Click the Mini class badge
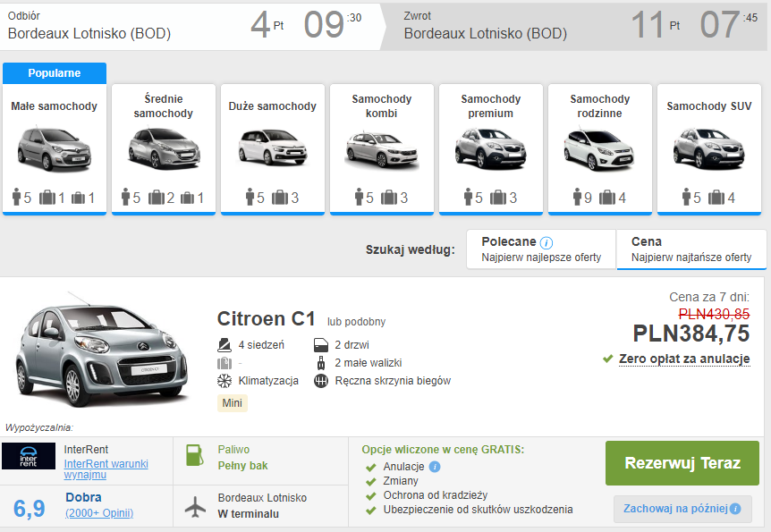This screenshot has width=771, height=532. point(232,403)
